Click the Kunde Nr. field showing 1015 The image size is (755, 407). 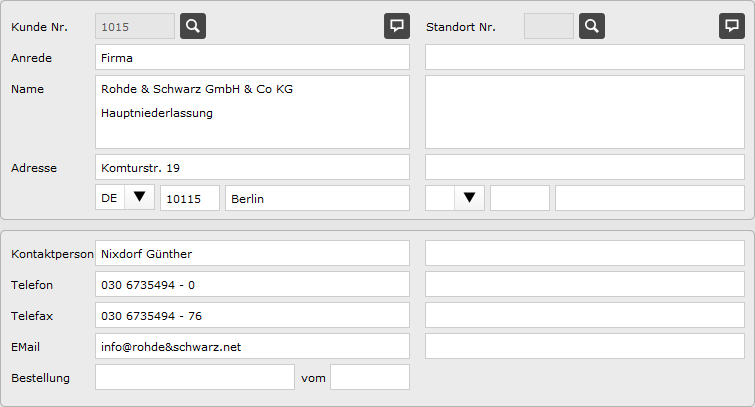tap(134, 26)
